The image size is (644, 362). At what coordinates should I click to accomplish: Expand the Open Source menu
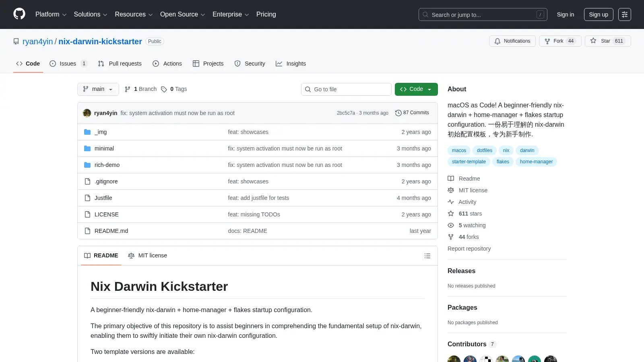[x=183, y=14]
